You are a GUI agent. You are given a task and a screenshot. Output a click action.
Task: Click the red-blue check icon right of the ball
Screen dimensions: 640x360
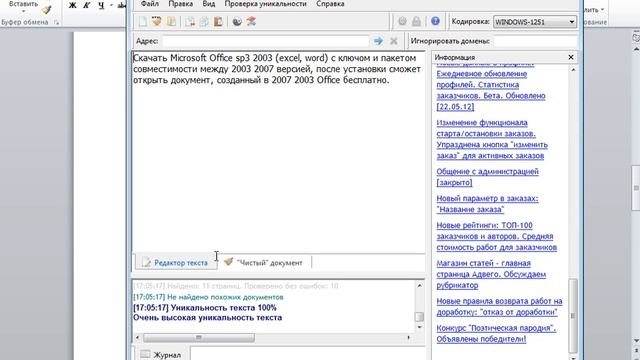click(x=251, y=21)
